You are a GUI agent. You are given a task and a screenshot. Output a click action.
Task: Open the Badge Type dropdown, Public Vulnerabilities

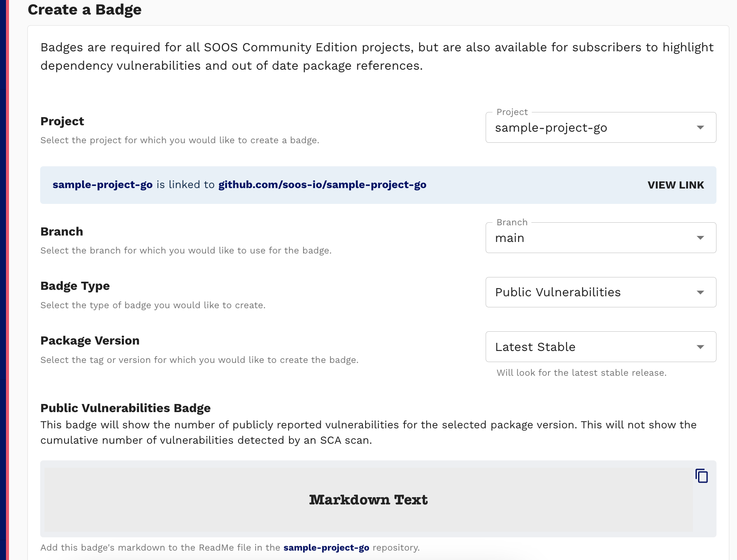coord(601,292)
